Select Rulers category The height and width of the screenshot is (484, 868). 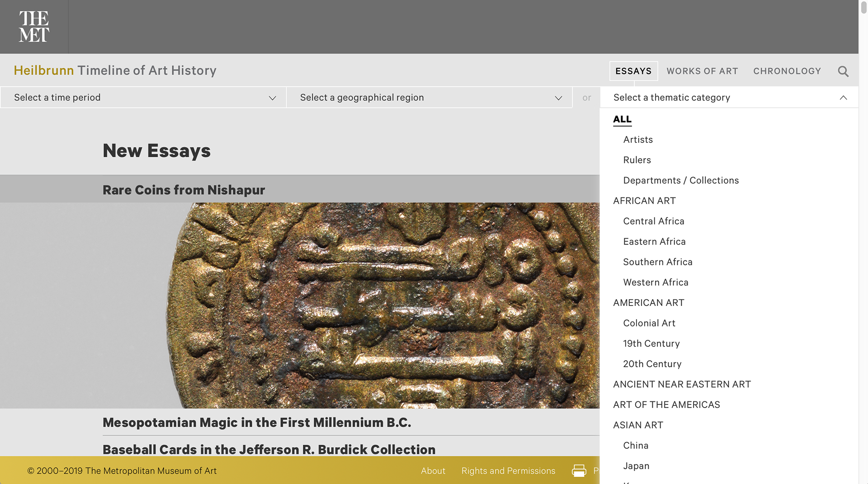637,160
